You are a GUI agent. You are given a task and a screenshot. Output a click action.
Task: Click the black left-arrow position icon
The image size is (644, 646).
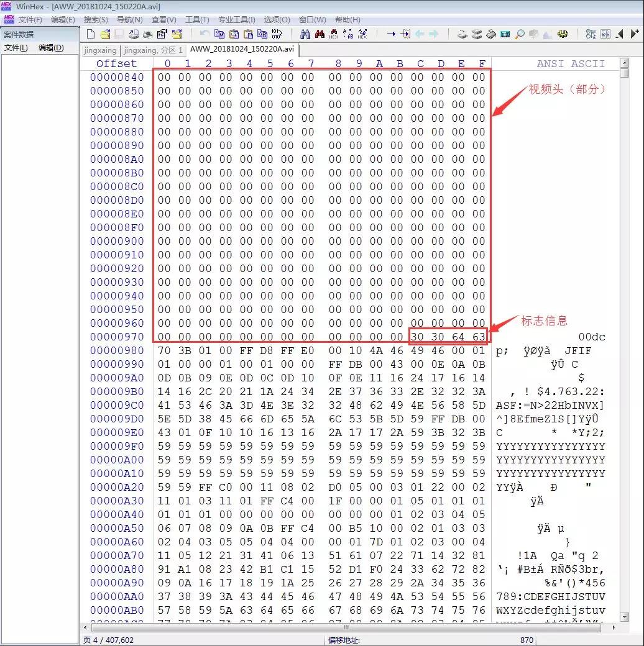click(620, 34)
